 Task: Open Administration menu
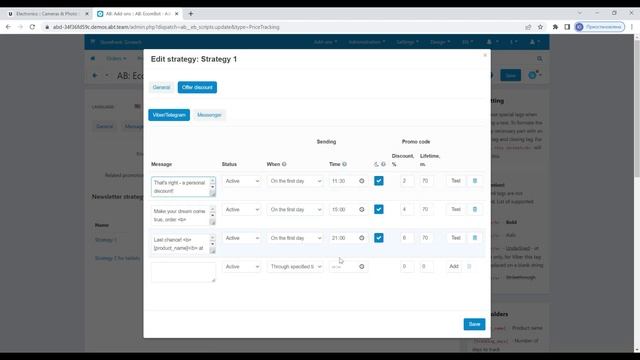point(367,42)
